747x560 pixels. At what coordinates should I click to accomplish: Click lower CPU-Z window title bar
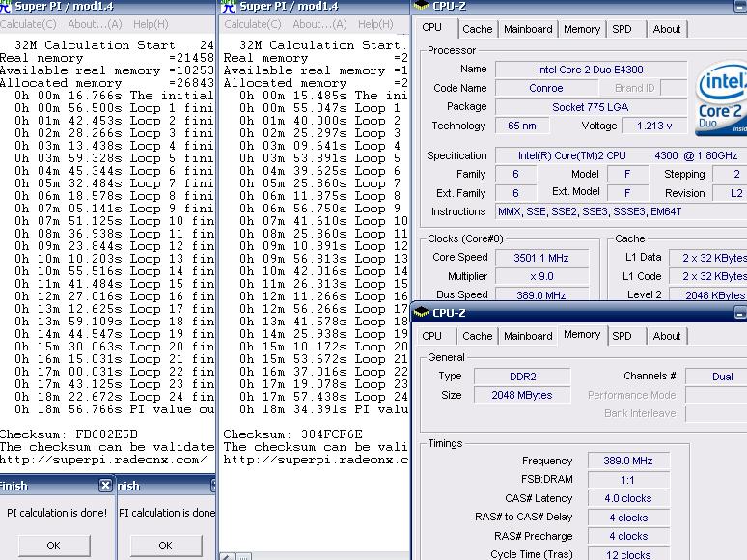579,313
